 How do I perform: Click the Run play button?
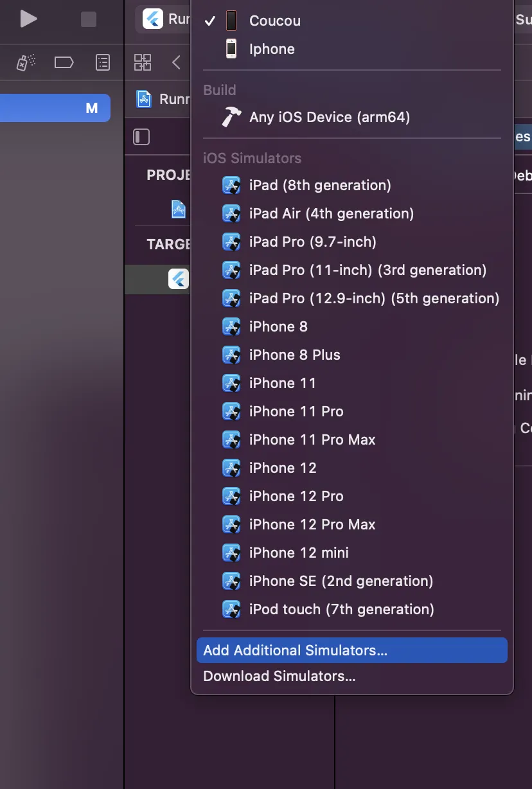click(x=28, y=19)
